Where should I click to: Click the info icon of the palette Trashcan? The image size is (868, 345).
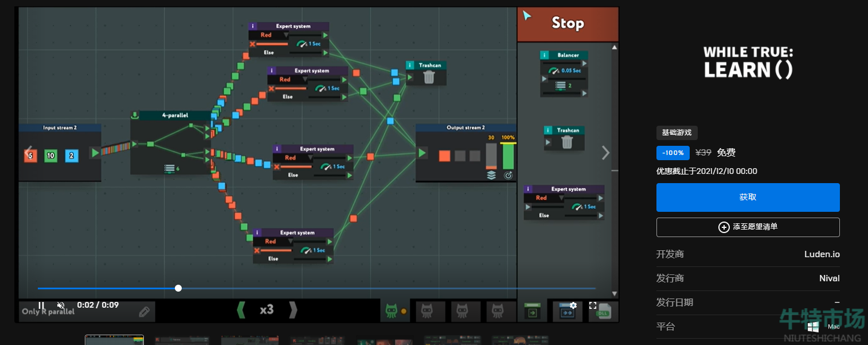point(548,130)
